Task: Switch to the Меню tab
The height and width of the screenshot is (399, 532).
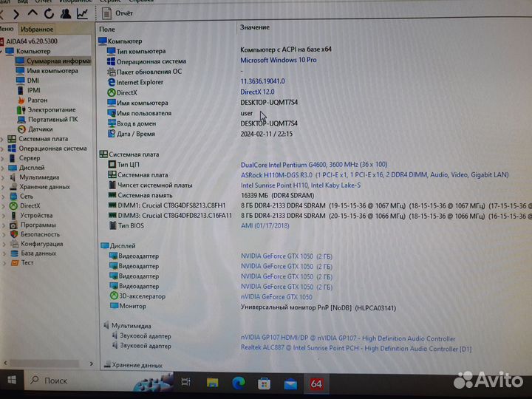Action: pos(7,29)
